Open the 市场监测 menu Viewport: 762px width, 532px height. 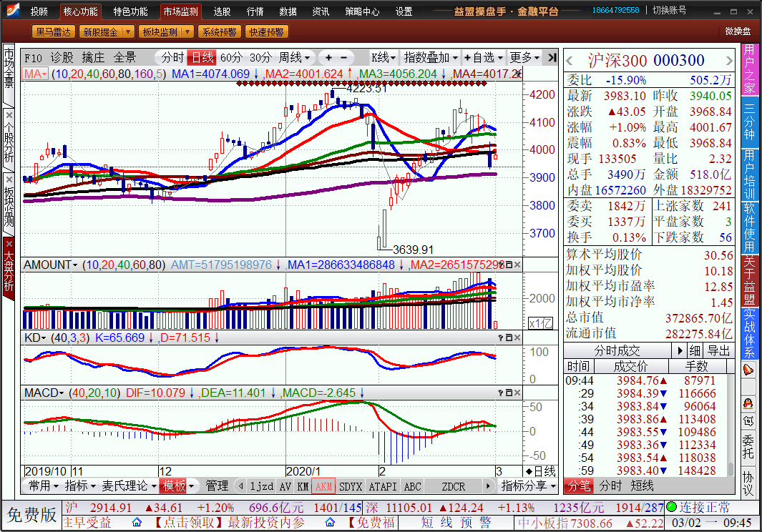(180, 11)
